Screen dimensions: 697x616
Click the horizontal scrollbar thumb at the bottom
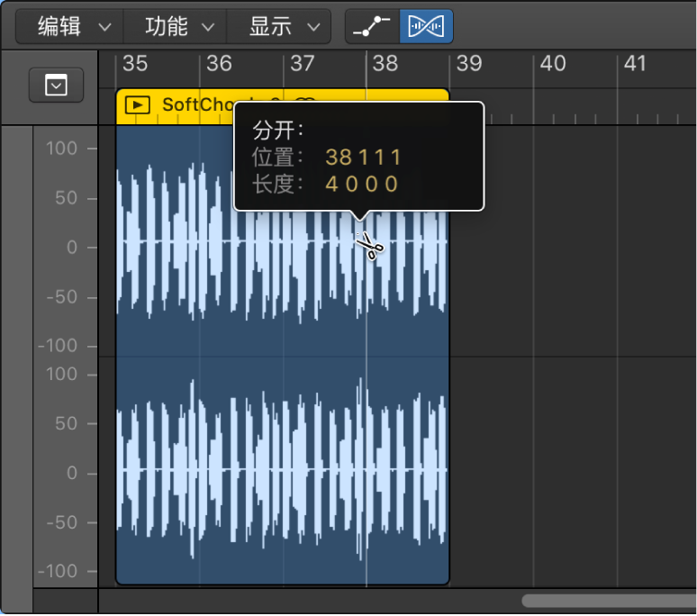tap(608, 601)
